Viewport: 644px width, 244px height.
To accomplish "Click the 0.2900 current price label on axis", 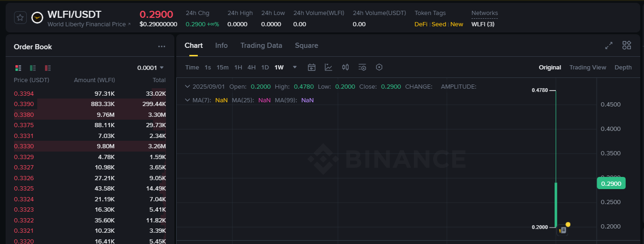I will click(x=611, y=183).
